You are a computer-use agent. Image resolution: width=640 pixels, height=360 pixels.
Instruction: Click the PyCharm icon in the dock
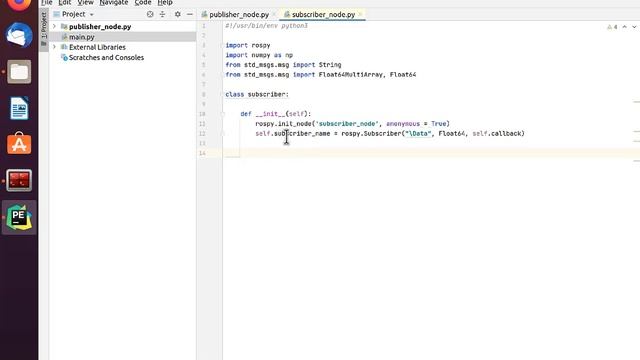tap(19, 217)
